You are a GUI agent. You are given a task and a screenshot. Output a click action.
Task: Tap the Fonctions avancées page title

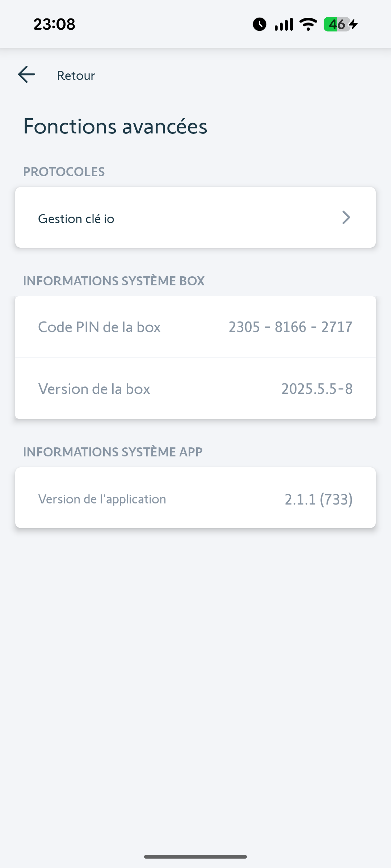pyautogui.click(x=115, y=127)
